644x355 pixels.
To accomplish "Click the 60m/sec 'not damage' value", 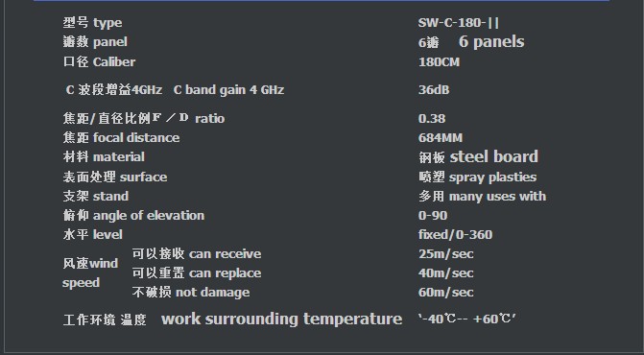I will click(445, 293).
